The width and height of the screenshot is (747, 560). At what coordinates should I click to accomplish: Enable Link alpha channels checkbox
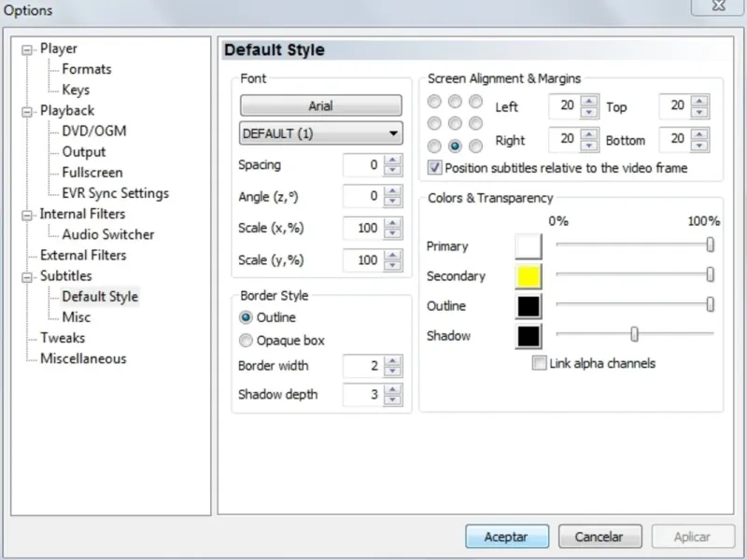tap(540, 363)
